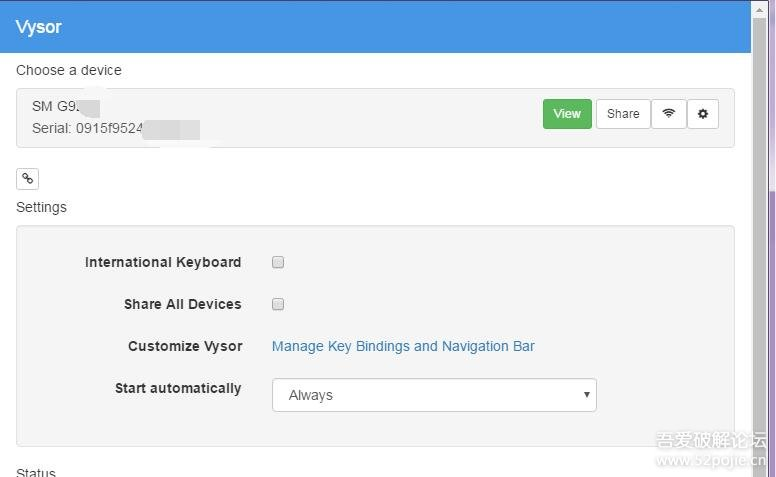Click the Customize Vysor label

point(185,346)
